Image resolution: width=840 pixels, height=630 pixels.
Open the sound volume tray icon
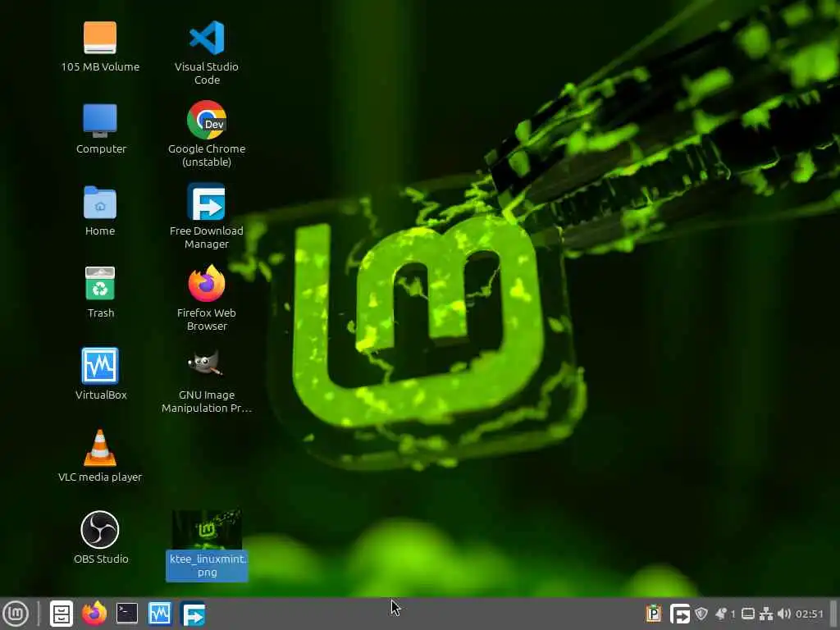coord(783,614)
